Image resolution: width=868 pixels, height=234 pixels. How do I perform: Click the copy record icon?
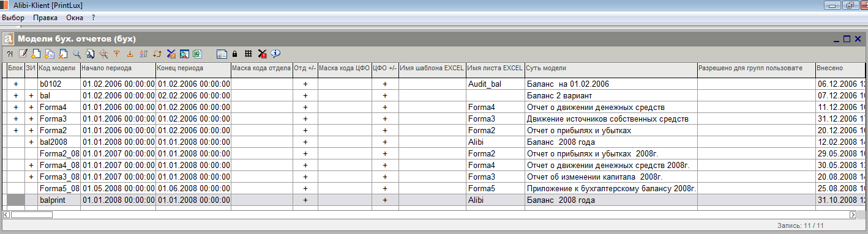(x=50, y=54)
